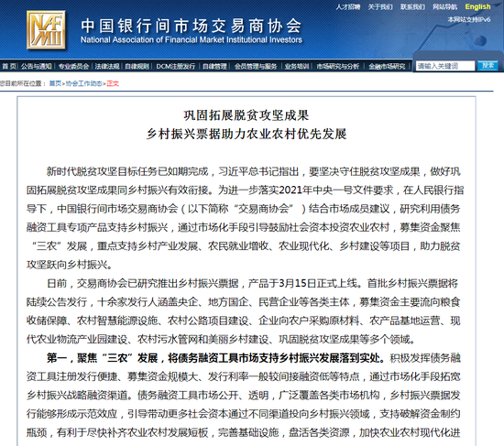Go to 首页 in navigation bar
Viewport: 504px width, 446px height.
click(9, 66)
